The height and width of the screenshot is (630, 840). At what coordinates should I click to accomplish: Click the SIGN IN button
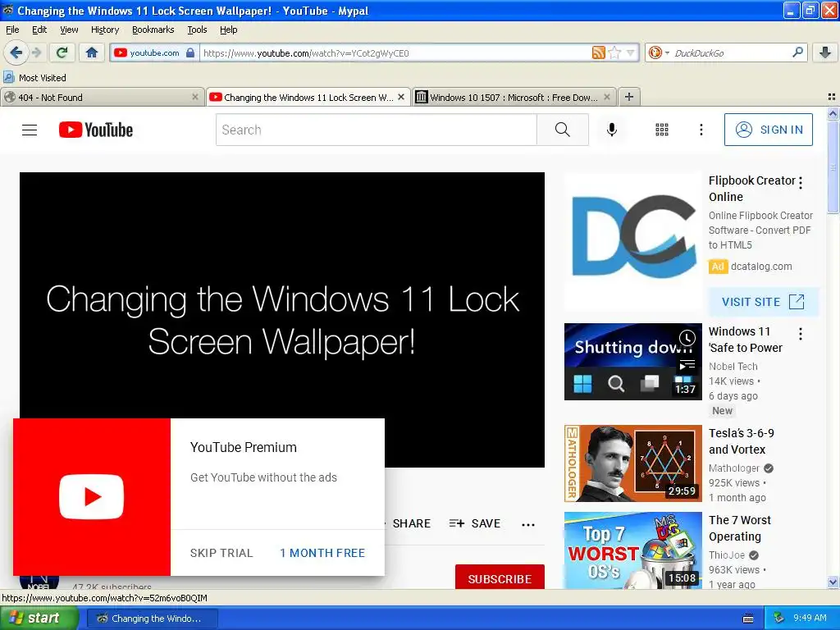tap(768, 130)
